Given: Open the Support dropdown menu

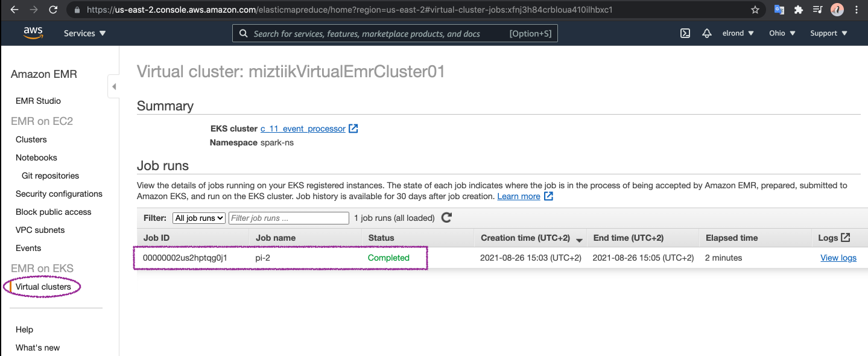Looking at the screenshot, I should (829, 33).
